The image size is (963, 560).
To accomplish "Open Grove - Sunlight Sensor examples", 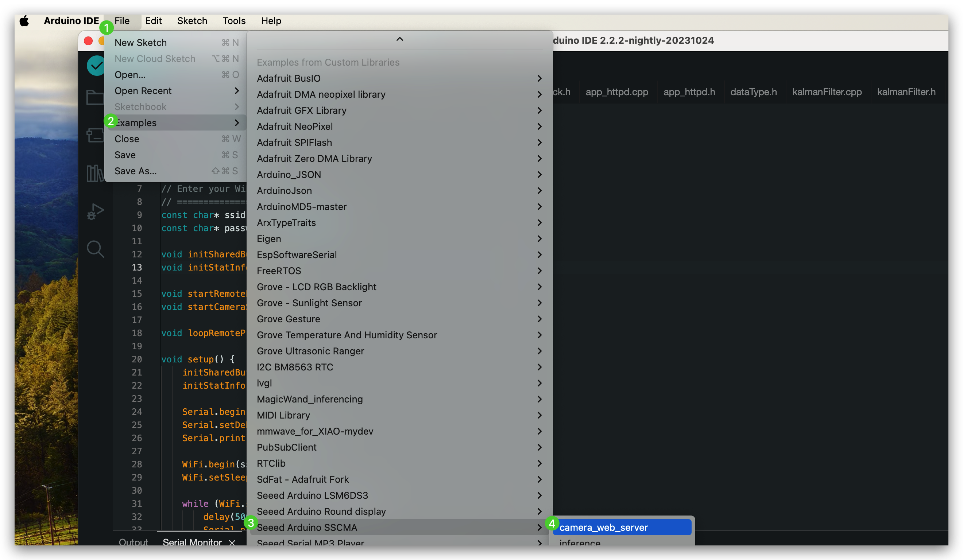I will [x=399, y=303].
